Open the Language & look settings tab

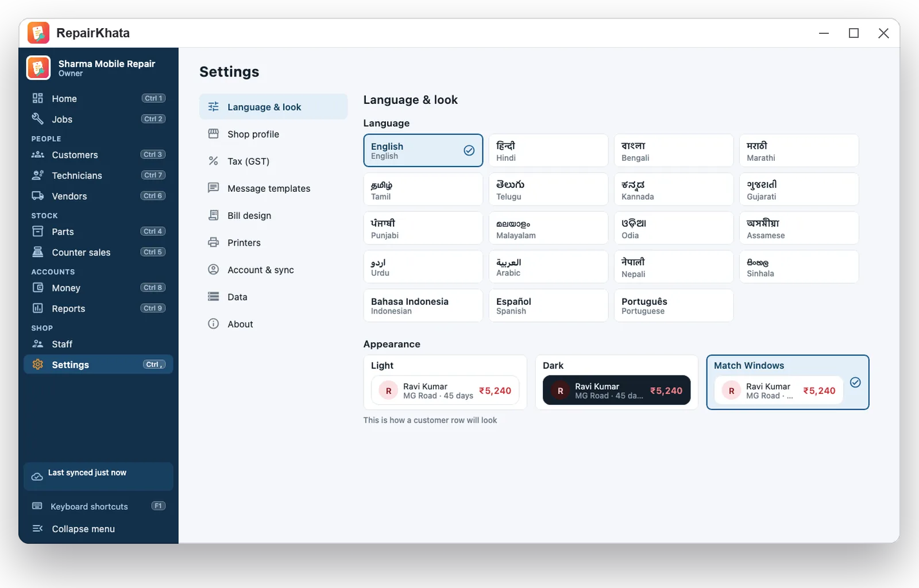pyautogui.click(x=273, y=107)
